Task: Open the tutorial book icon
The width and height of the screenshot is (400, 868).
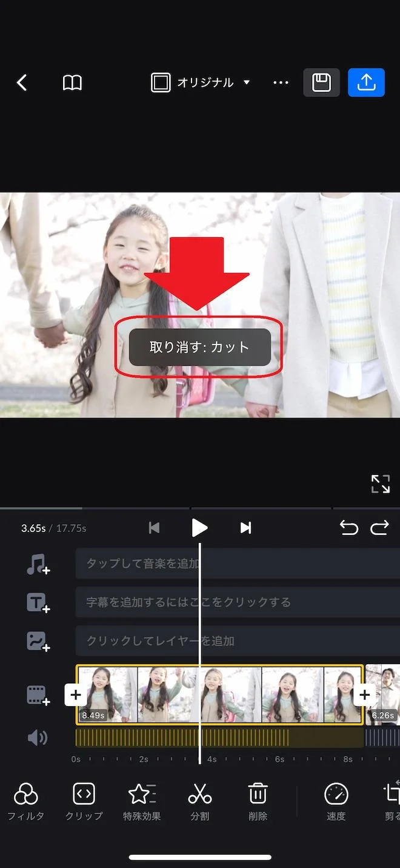Action: (x=72, y=82)
